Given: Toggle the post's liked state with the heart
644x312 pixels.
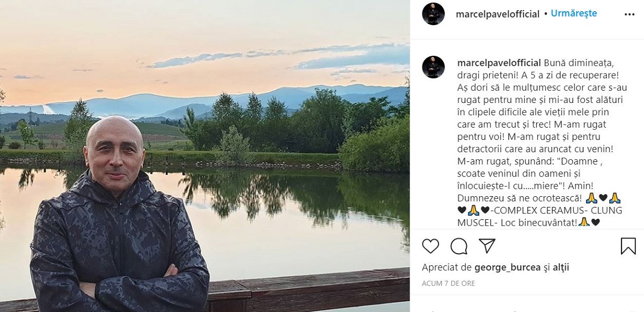Looking at the screenshot, I should 429,246.
